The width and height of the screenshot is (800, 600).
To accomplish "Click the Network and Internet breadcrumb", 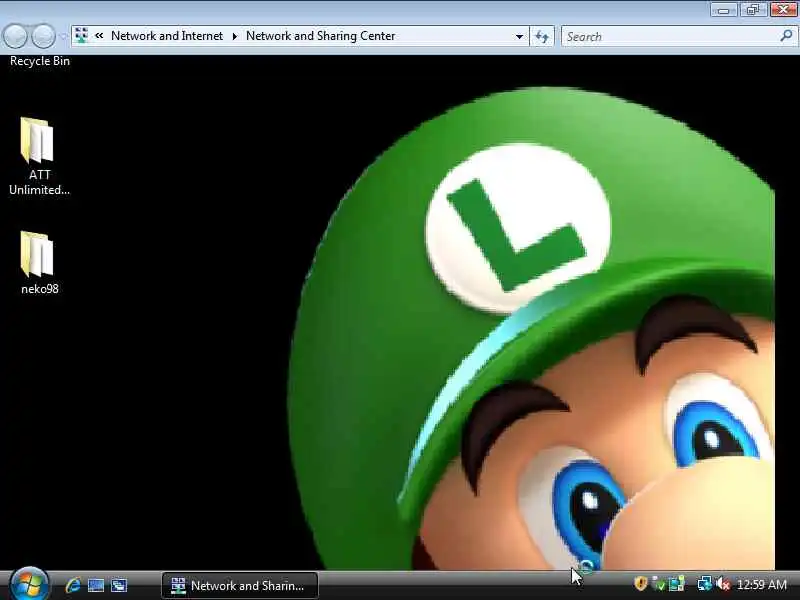I will tap(167, 36).
